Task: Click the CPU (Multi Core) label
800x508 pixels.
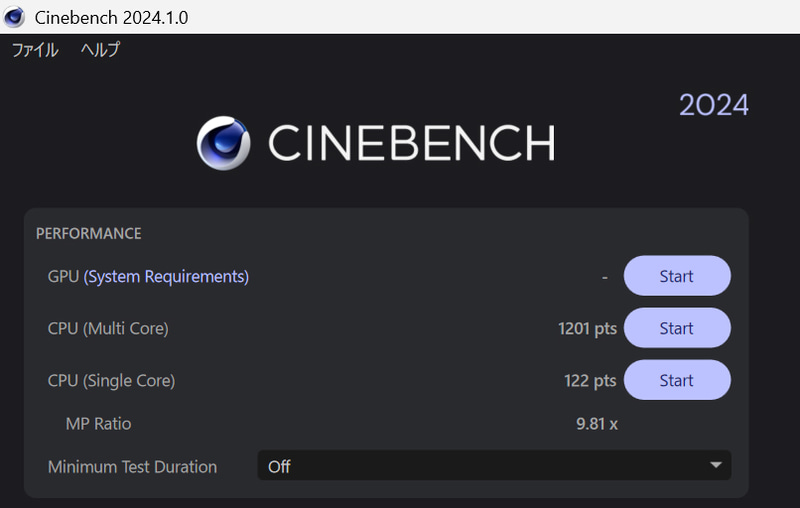Action: 108,328
